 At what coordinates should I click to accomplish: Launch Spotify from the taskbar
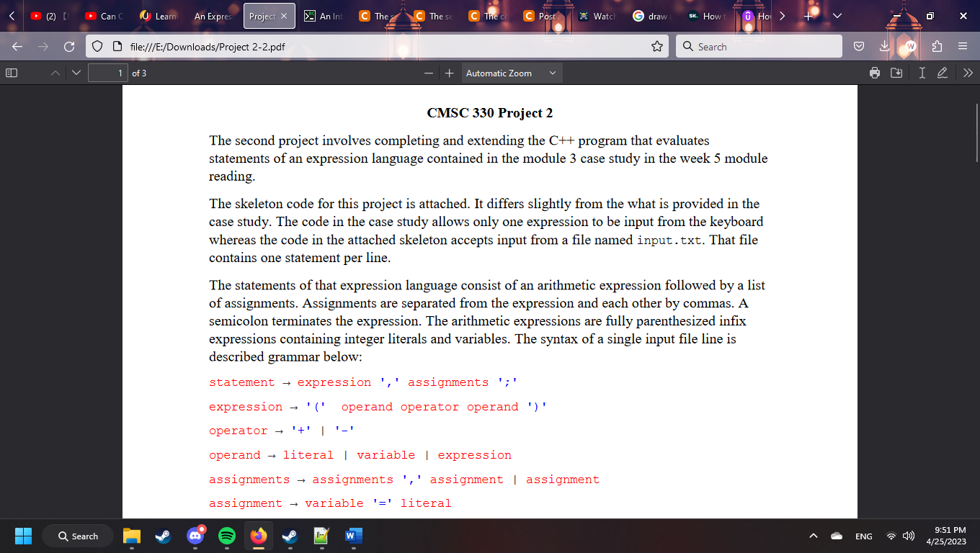tap(226, 536)
